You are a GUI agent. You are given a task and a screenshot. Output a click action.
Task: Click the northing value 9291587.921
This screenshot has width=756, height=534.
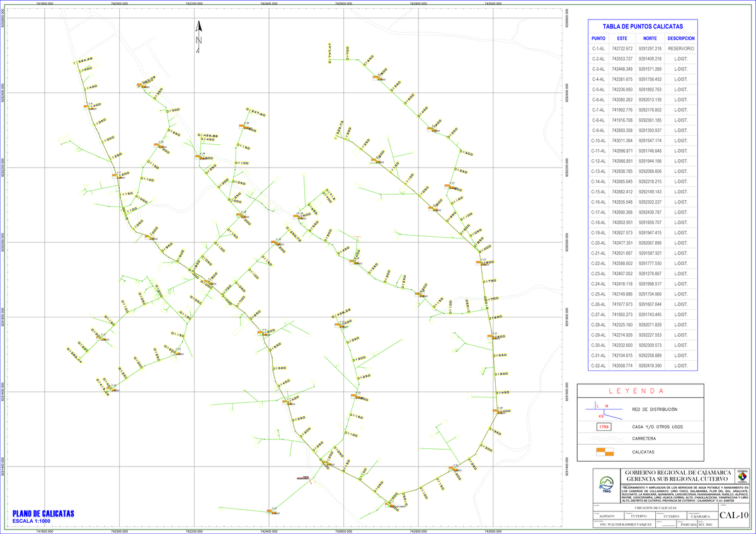click(x=650, y=253)
